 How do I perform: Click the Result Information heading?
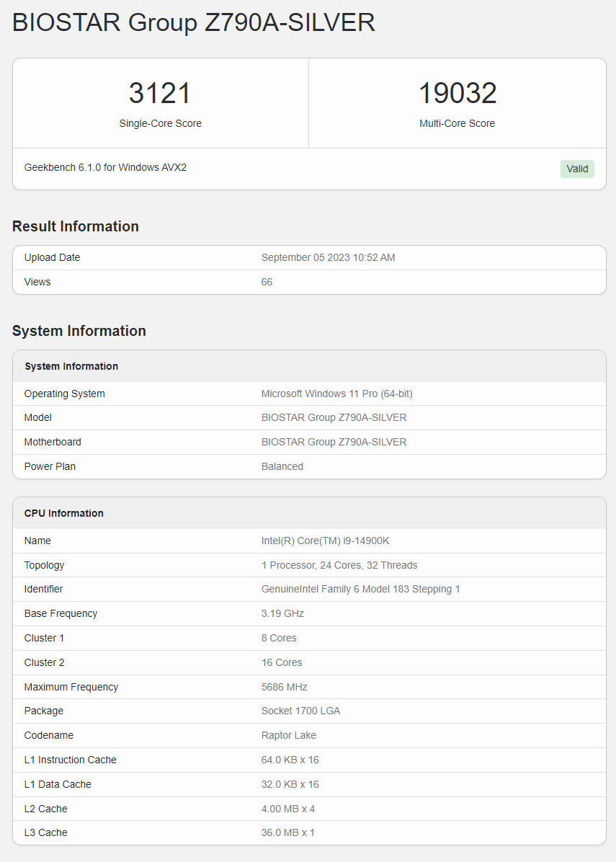click(x=75, y=226)
